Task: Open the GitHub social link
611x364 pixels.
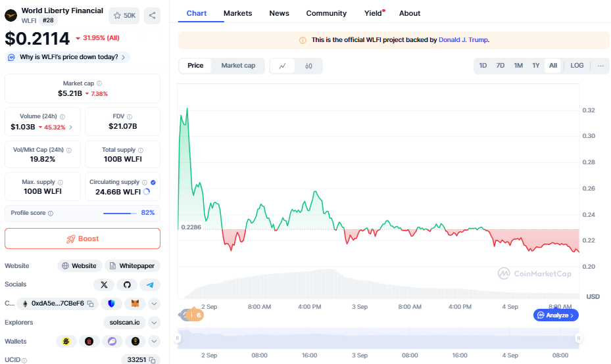Action: (x=127, y=284)
